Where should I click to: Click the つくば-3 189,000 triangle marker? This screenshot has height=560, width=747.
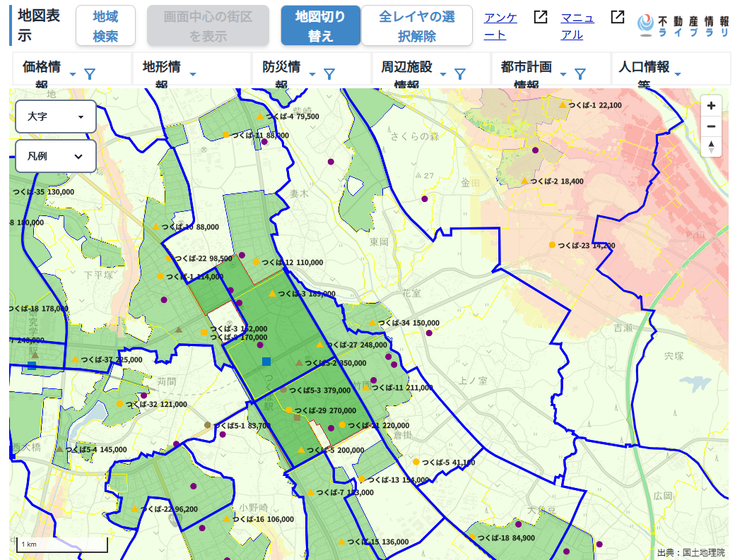272,293
